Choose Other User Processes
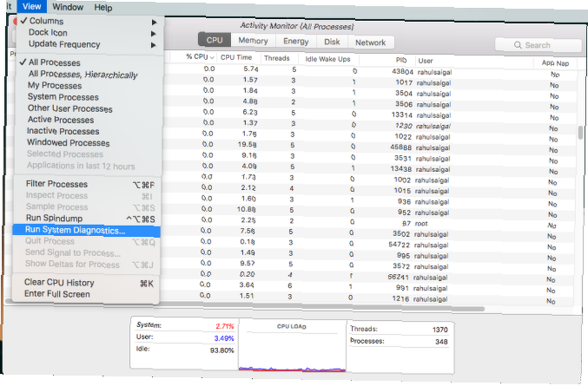This screenshot has height=386, width=588. 89,109
